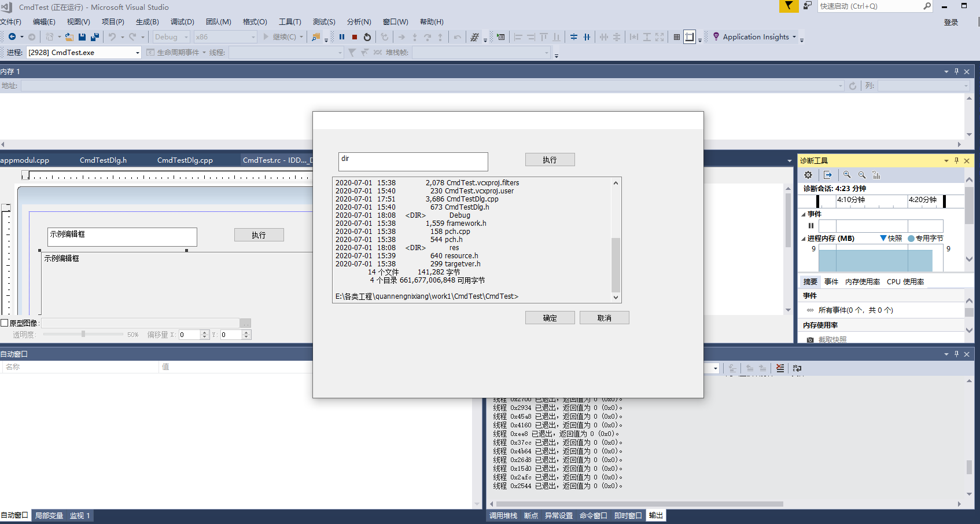Click the Test Dialog icon

pyautogui.click(x=501, y=37)
